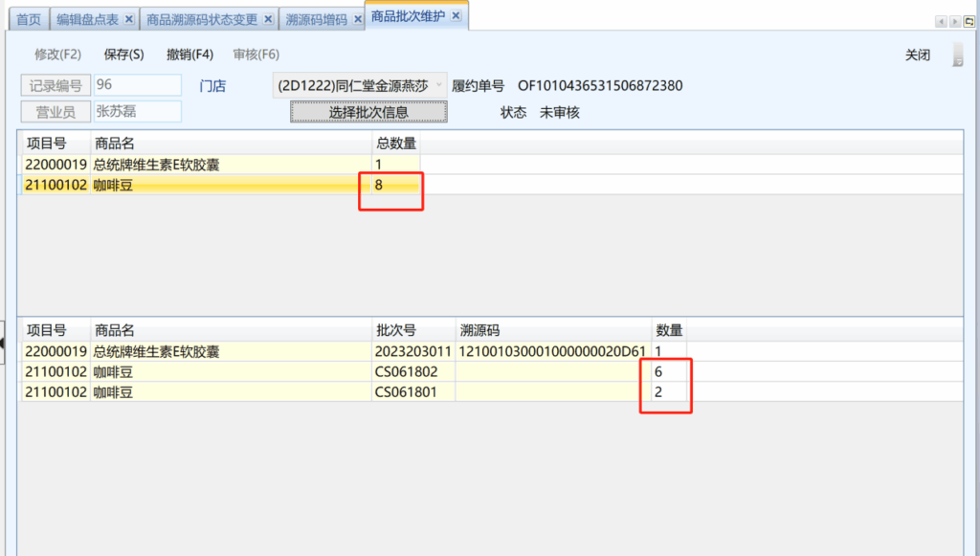Close the 商品批次维护 tab
Viewport: 980px width, 556px height.
pyautogui.click(x=457, y=16)
